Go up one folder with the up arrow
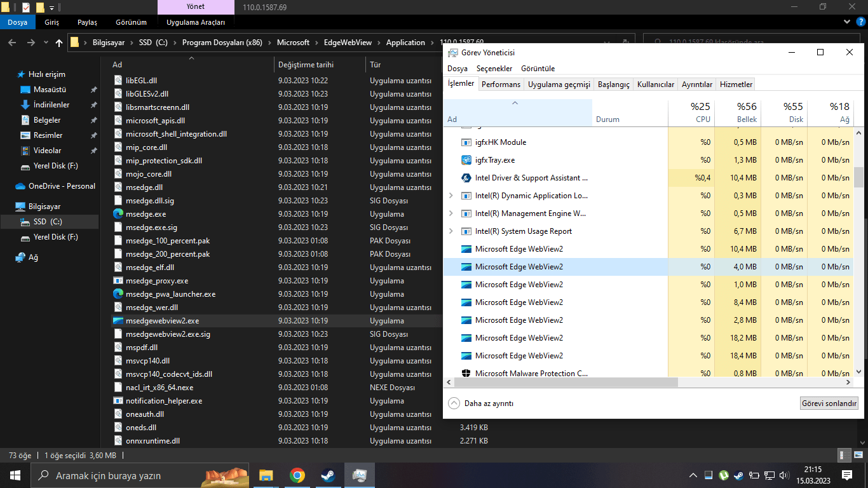The height and width of the screenshot is (488, 868). point(59,43)
